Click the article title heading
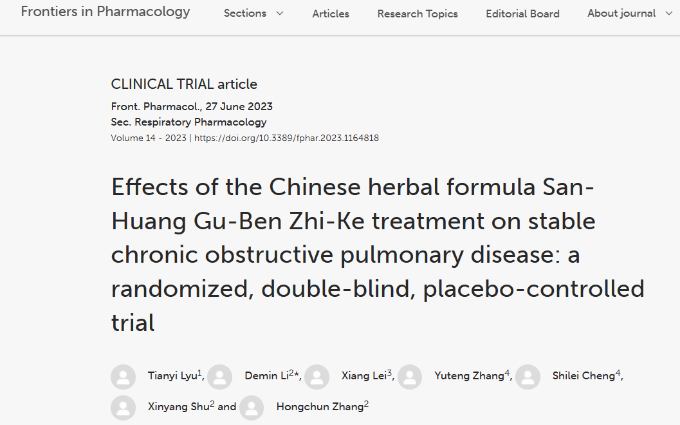680x425 pixels. (x=378, y=255)
